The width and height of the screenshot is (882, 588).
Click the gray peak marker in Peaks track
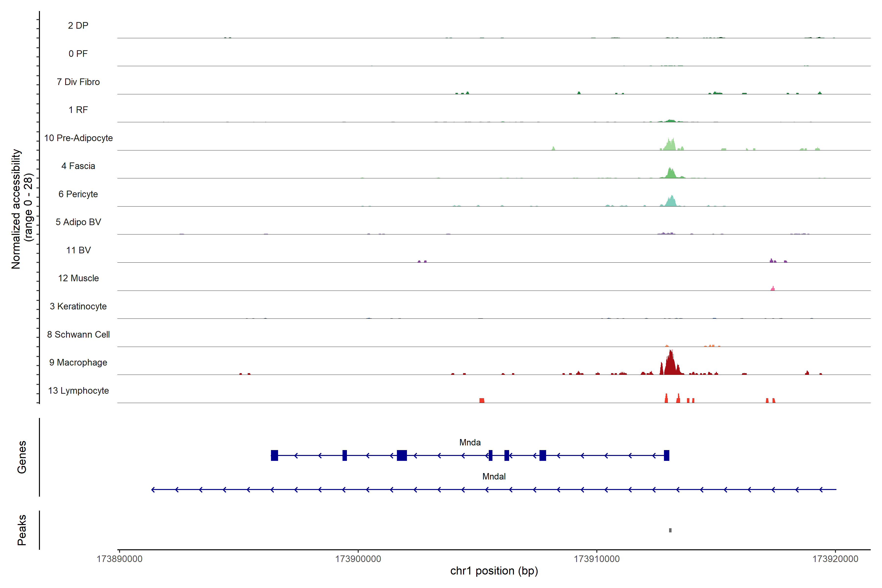point(670,530)
